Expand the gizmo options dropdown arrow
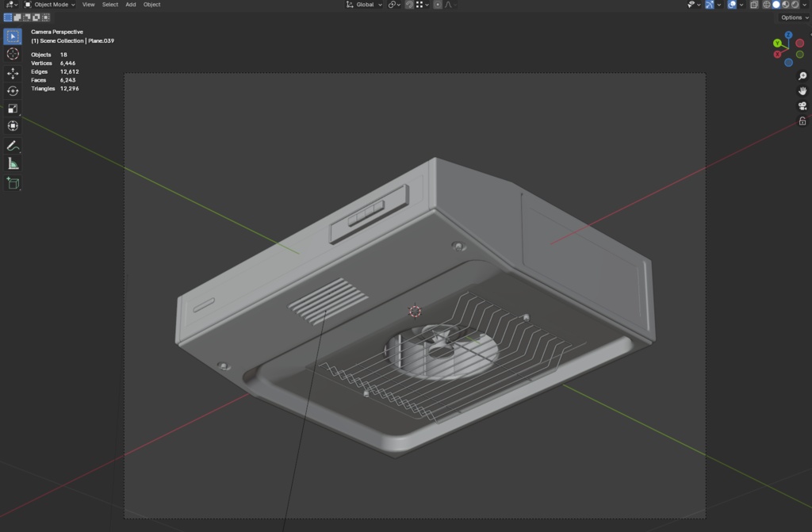Screen dimensions: 812x532 click(x=718, y=5)
